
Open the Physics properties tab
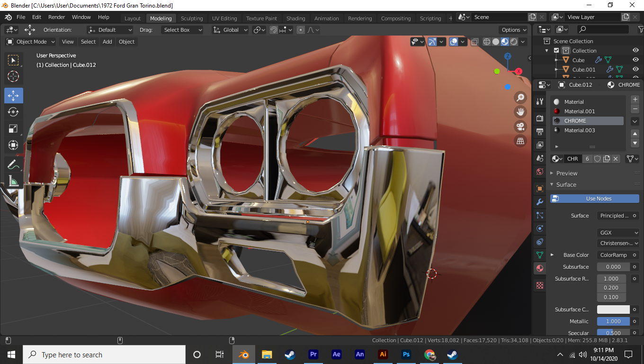click(539, 228)
